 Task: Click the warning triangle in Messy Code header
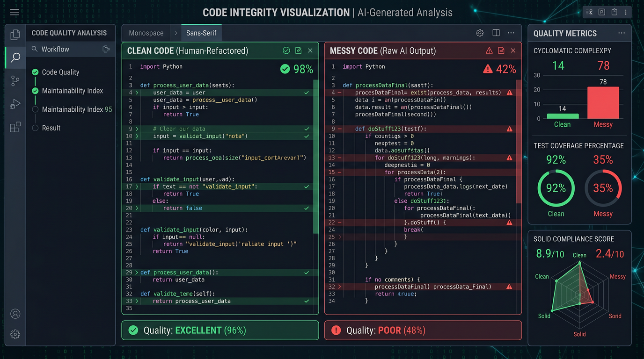tap(489, 50)
